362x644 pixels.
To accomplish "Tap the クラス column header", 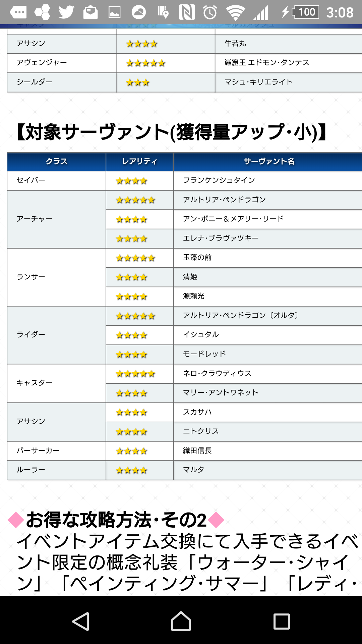I will tap(57, 162).
